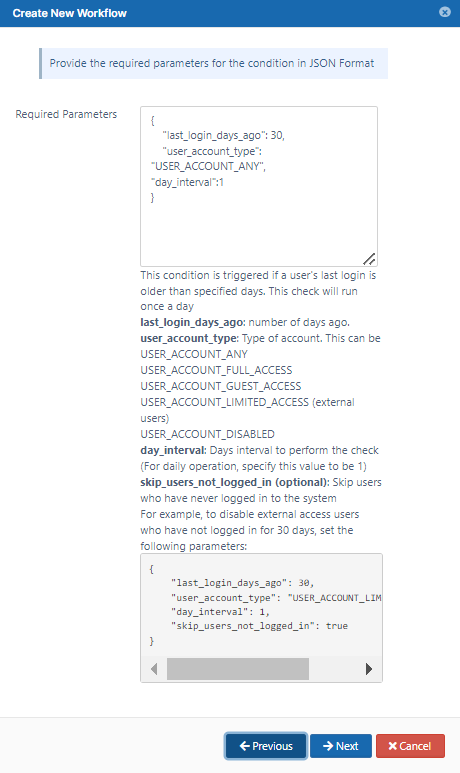Click the left scroll arrow under the example code
Screen dimensions: 460x773
coord(154,669)
